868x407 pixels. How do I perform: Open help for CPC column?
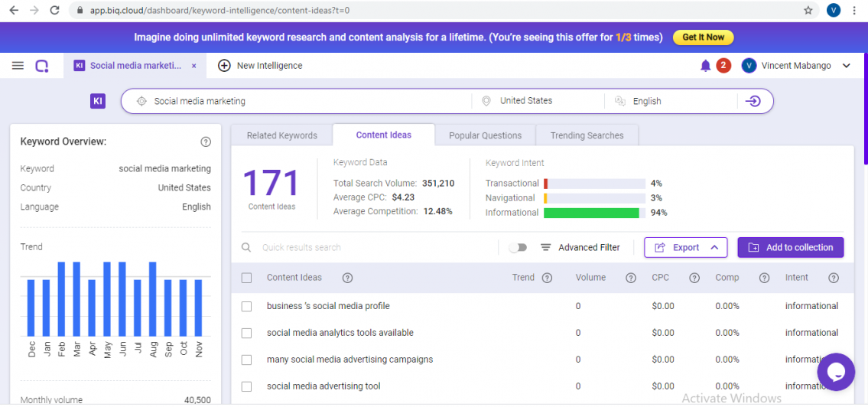pyautogui.click(x=694, y=278)
